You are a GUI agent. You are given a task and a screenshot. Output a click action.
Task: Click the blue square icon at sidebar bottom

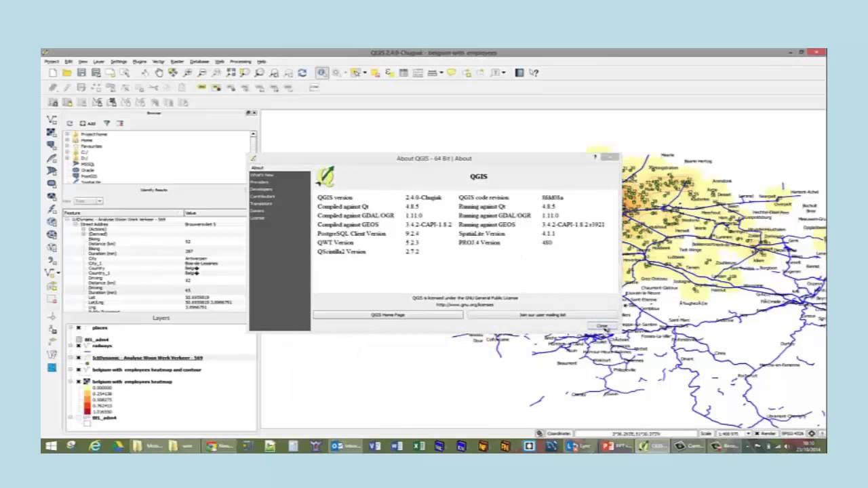pos(52,367)
